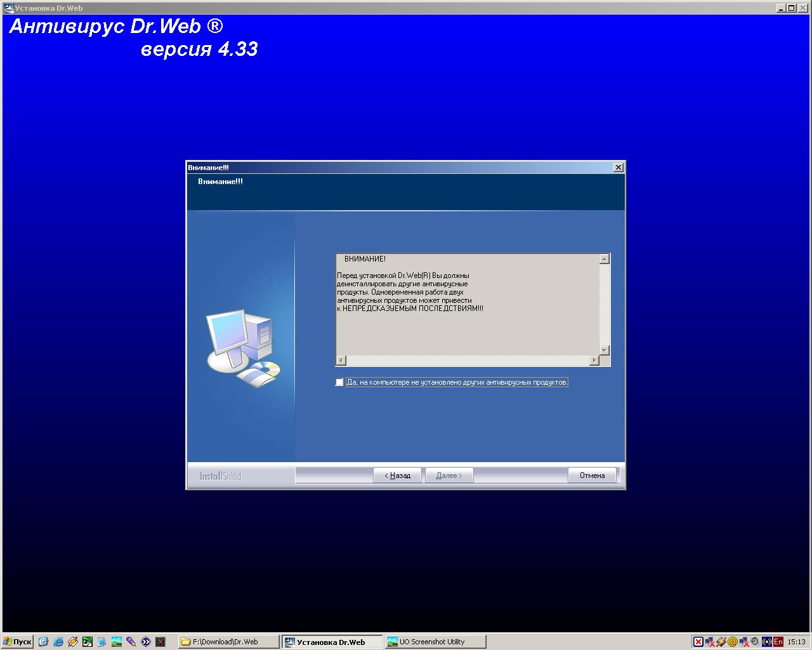Click inside the warning message text area
This screenshot has width=812, height=650.
point(468,305)
